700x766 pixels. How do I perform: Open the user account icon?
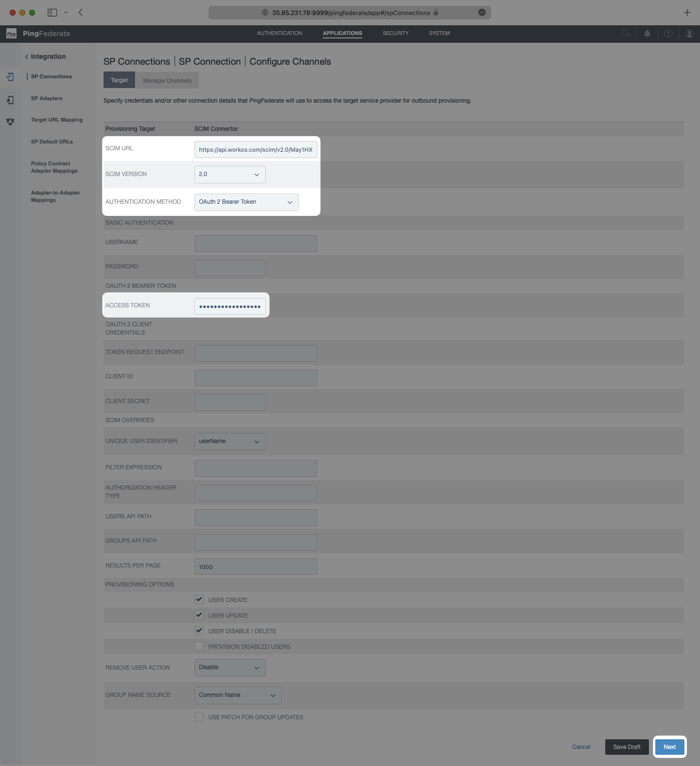[689, 34]
